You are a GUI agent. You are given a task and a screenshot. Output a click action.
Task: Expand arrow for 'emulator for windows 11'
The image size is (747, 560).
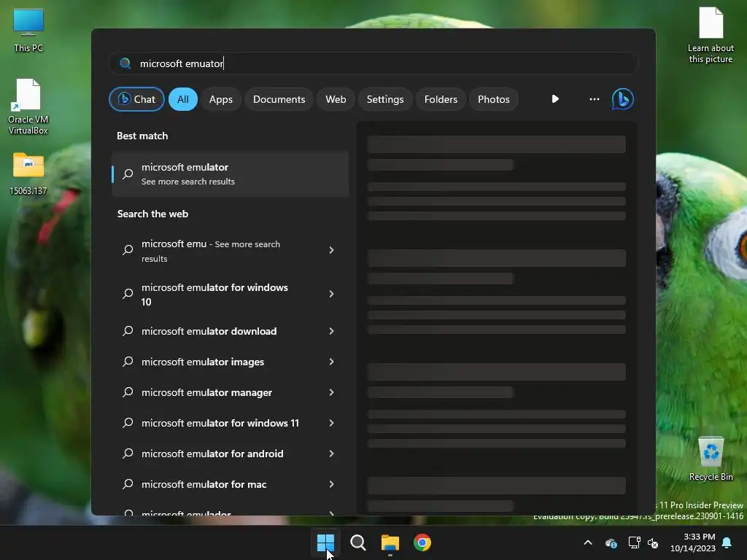(332, 423)
